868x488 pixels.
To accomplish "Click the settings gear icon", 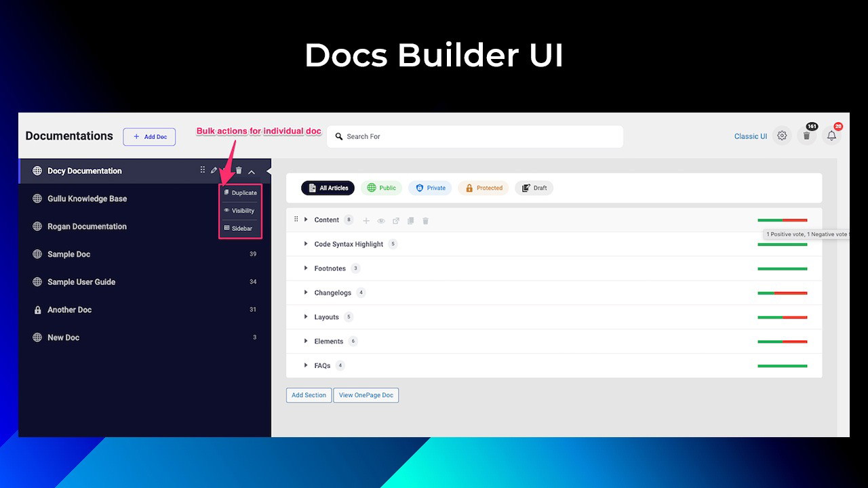I will [x=782, y=136].
